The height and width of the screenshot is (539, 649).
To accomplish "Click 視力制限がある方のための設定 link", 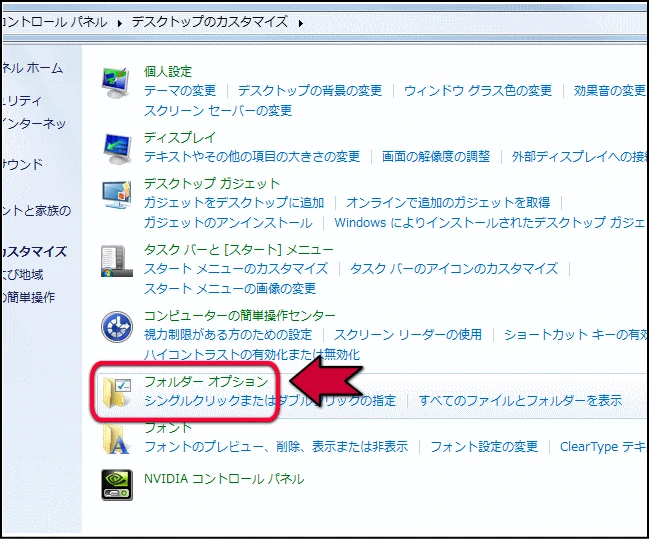I will click(x=228, y=334).
